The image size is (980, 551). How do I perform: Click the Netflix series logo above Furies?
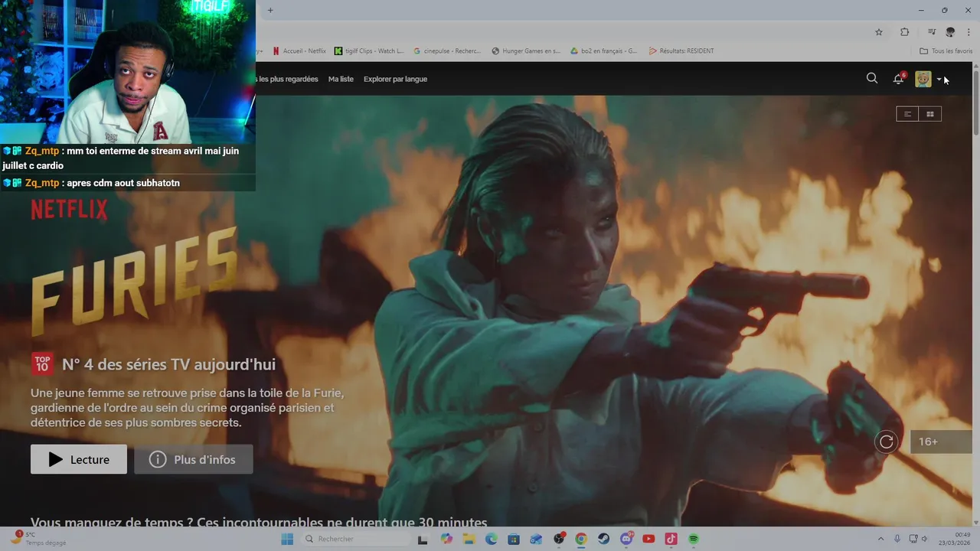tap(69, 210)
